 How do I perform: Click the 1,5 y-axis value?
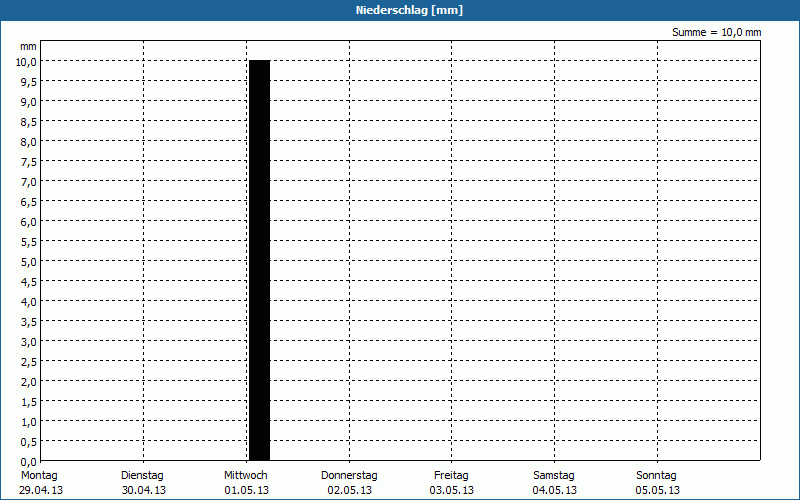tap(28, 402)
